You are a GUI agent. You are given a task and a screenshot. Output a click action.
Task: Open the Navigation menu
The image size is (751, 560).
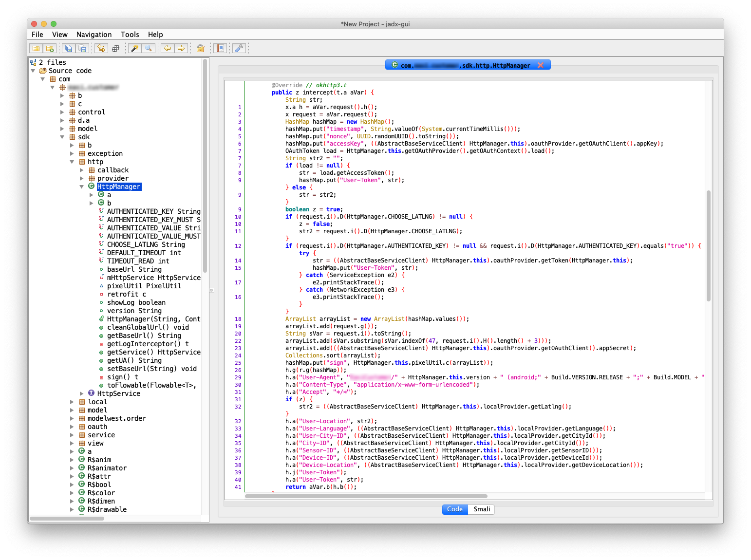(94, 35)
